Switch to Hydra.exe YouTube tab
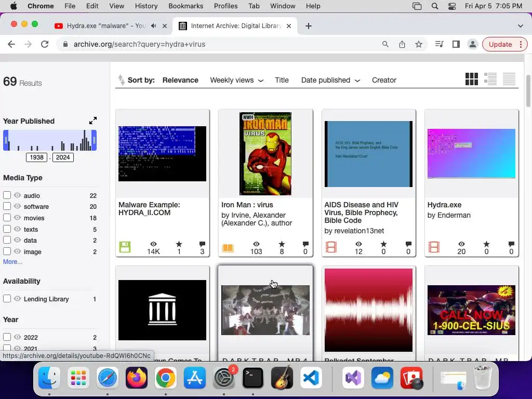Screen dimensions: 532x399 [106, 26]
